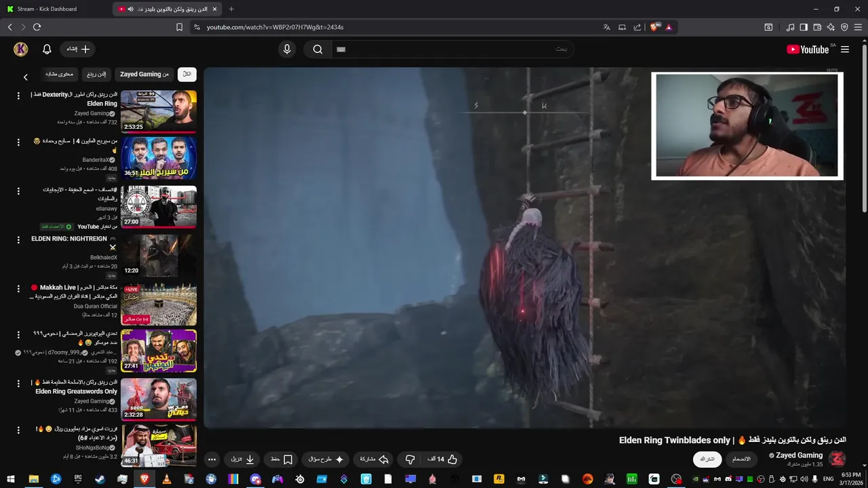Go back in browser history

[x=9, y=27]
